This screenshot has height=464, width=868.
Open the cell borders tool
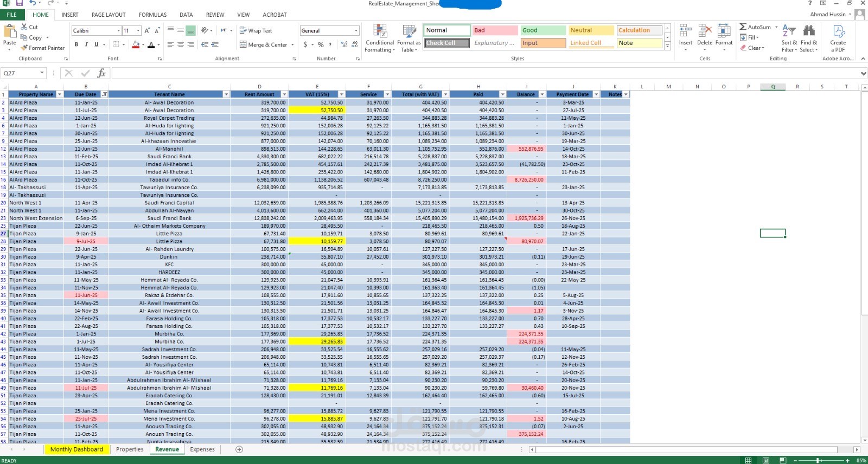pos(116,44)
